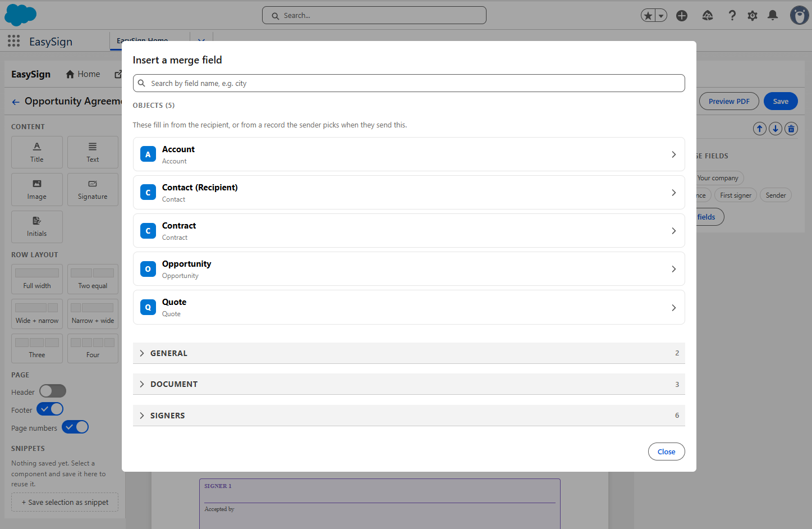Image resolution: width=812 pixels, height=529 pixels.
Task: Choose the Full width row layout
Action: point(37,279)
